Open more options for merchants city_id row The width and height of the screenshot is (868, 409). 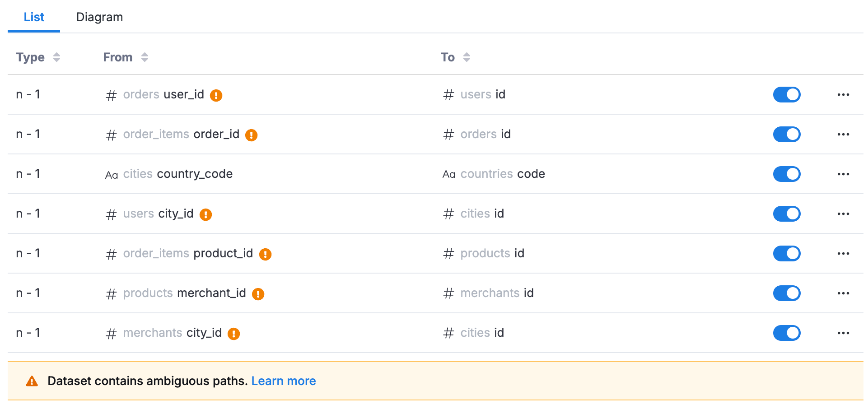[843, 333]
